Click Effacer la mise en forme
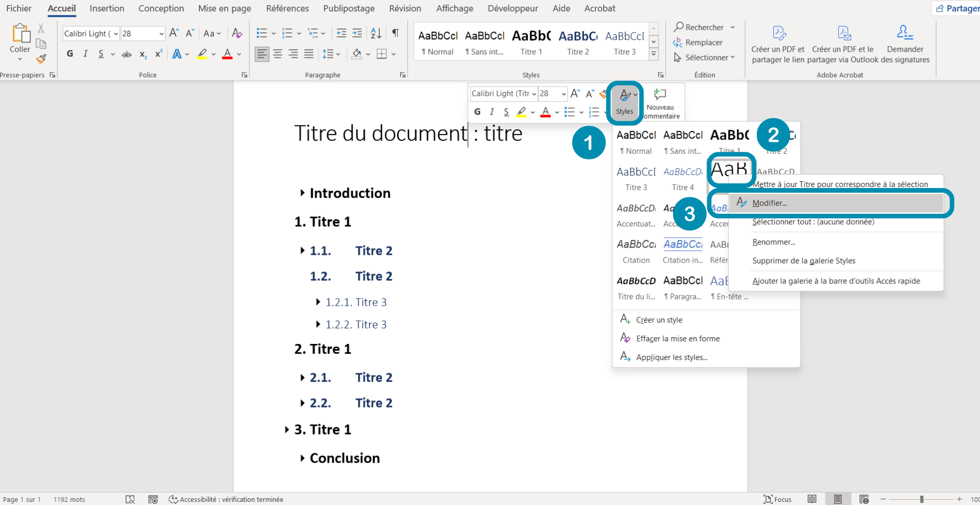This screenshot has width=980, height=505. 678,338
